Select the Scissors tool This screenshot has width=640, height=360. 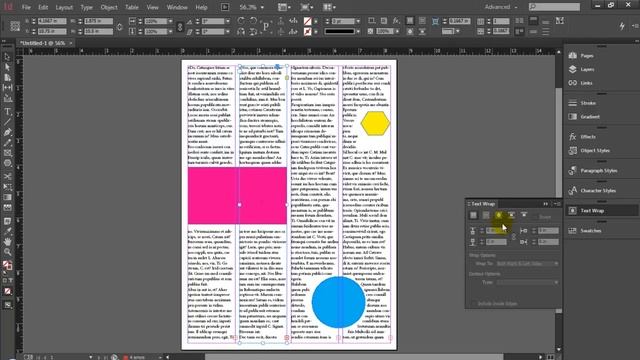[7, 176]
